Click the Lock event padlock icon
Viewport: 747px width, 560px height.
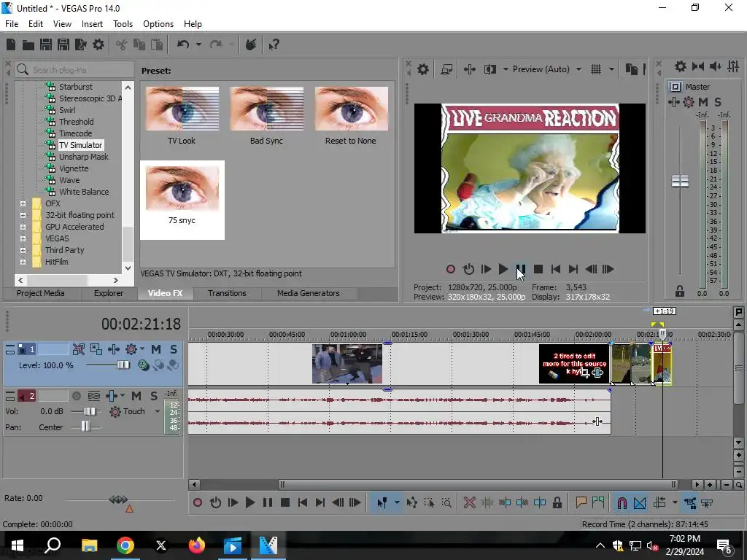click(557, 503)
